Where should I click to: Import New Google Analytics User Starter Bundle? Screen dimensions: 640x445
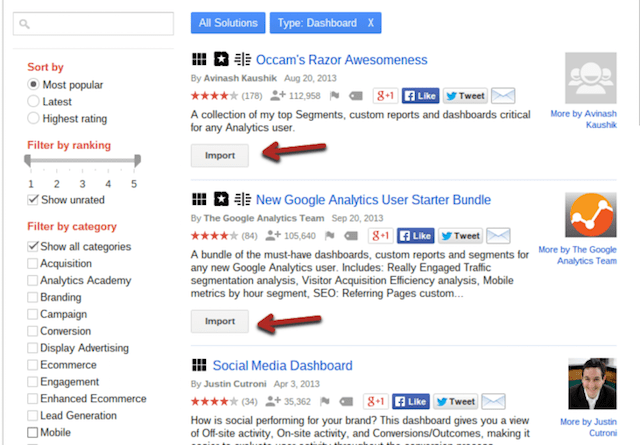click(x=220, y=321)
